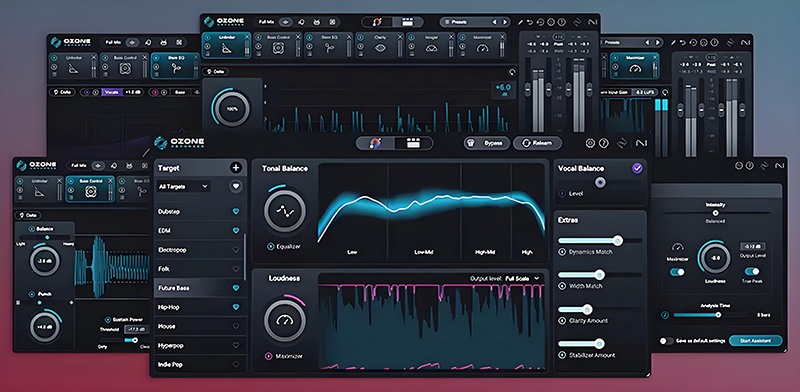Select the EDM target

coord(200,231)
